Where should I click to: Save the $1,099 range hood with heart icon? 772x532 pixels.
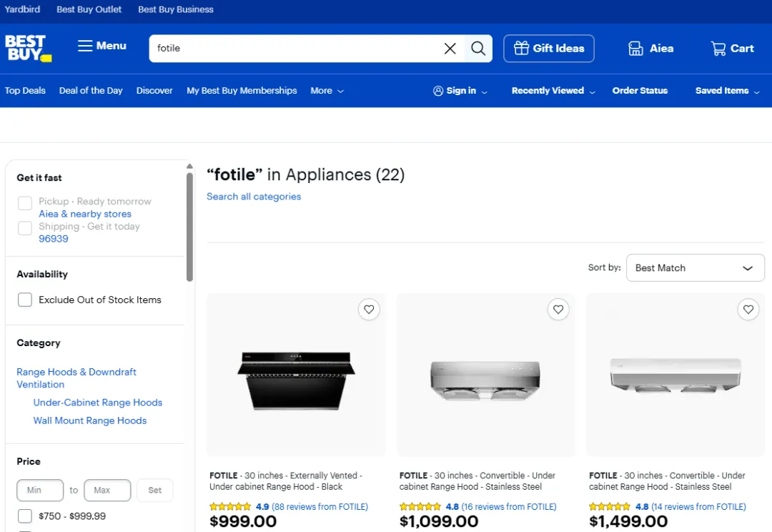(x=558, y=310)
